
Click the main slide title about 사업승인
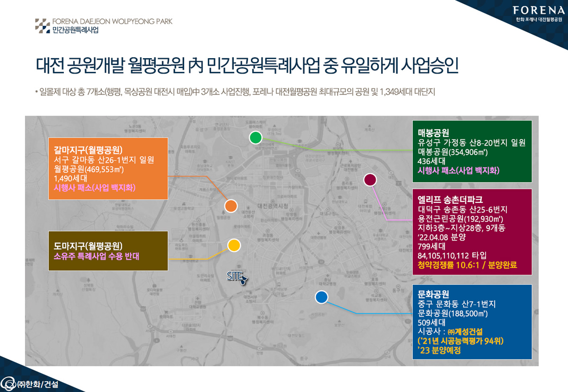point(248,65)
